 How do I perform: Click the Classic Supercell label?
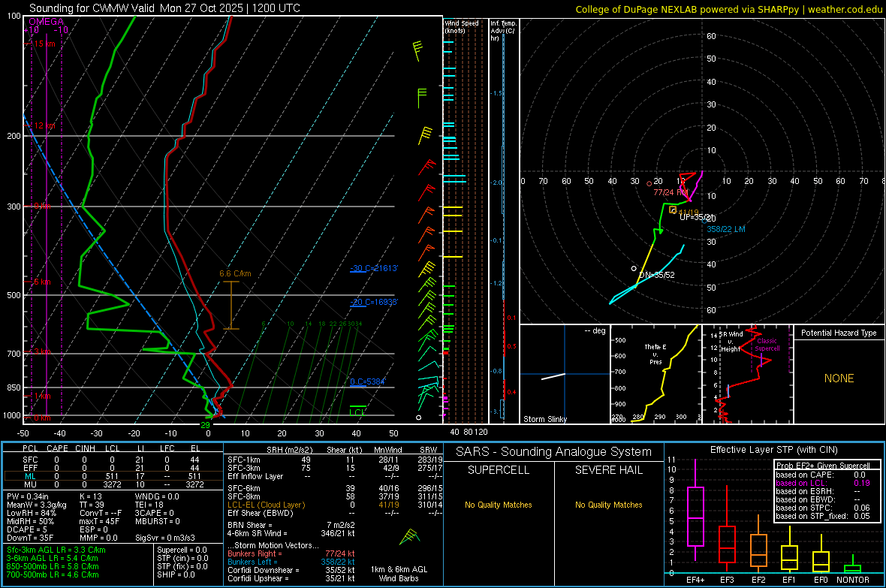[767, 345]
